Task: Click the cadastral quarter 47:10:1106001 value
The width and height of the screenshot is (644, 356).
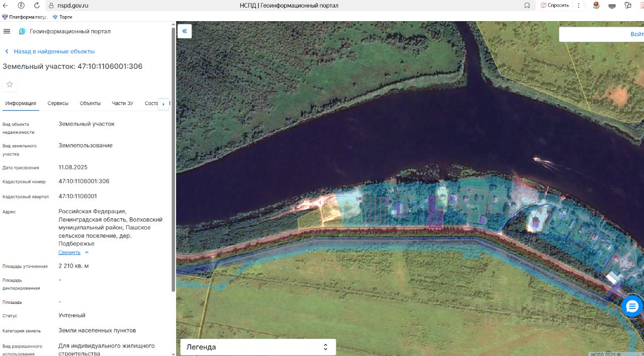Action: pyautogui.click(x=78, y=197)
